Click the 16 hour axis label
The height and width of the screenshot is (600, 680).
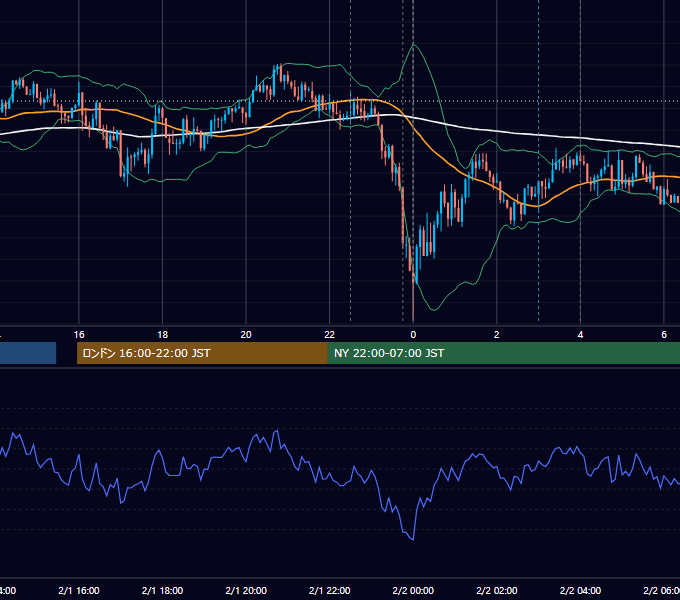click(79, 335)
